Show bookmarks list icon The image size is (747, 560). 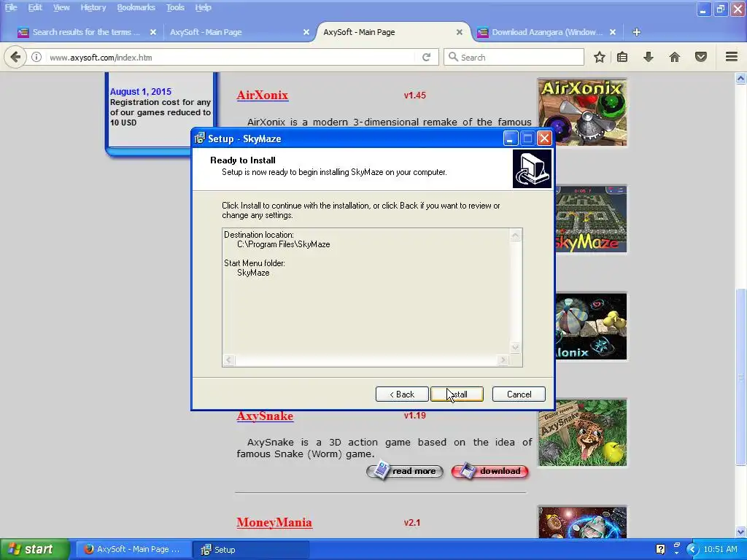[622, 57]
